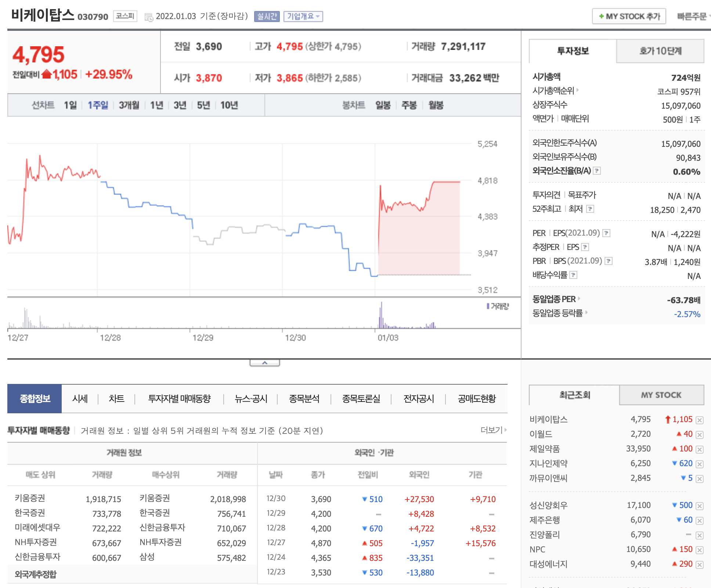
Task: Switch to 투자자별 매매동향 tab
Action: pos(179,399)
